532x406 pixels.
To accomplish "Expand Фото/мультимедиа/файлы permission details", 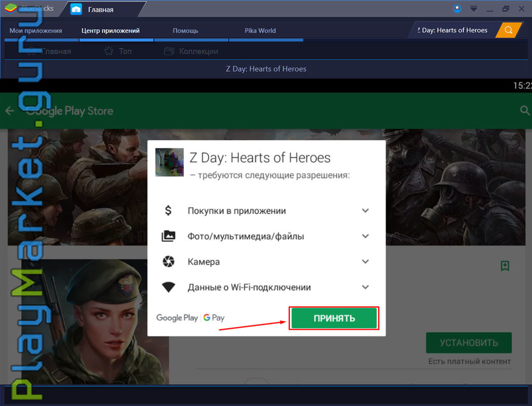I will (365, 236).
